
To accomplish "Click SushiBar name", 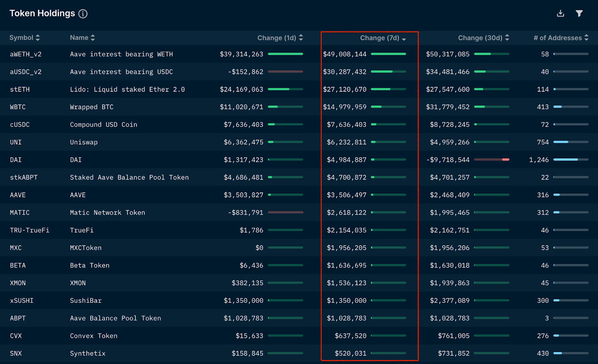I will 86,301.
